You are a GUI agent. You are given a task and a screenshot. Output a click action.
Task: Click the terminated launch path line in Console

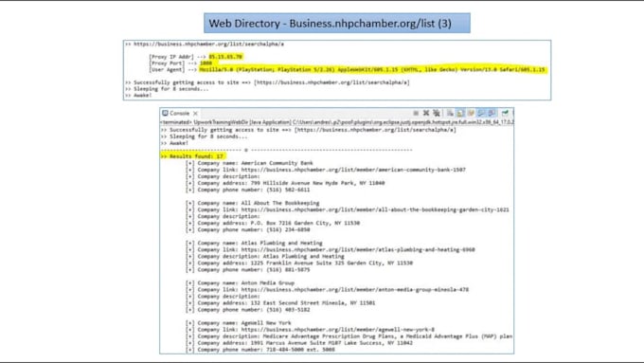pyautogui.click(x=337, y=122)
